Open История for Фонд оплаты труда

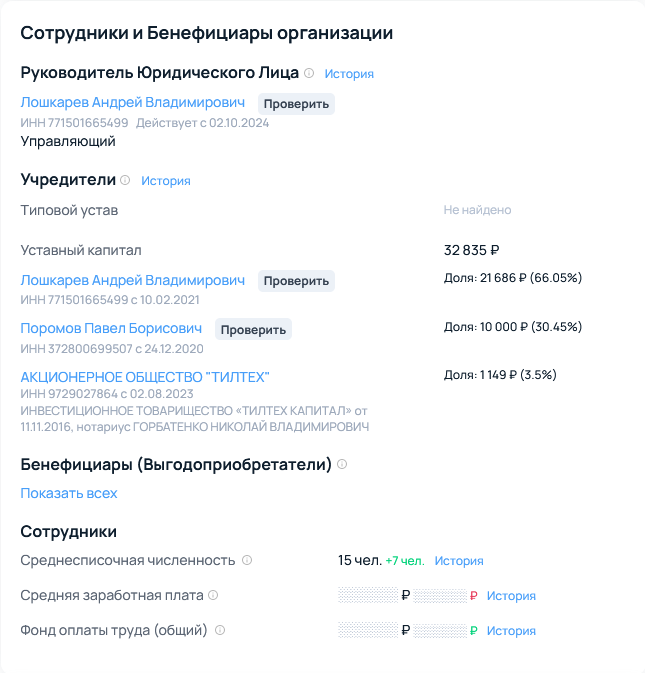pyautogui.click(x=511, y=631)
